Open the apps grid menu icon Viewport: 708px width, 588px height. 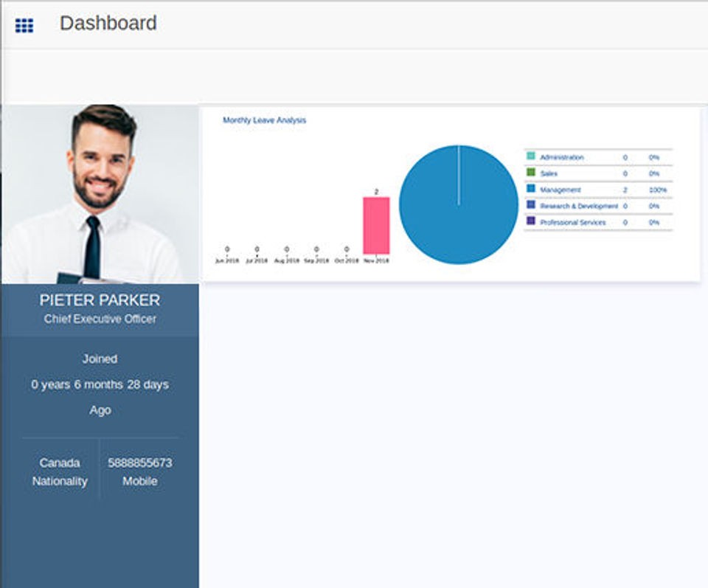coord(24,25)
